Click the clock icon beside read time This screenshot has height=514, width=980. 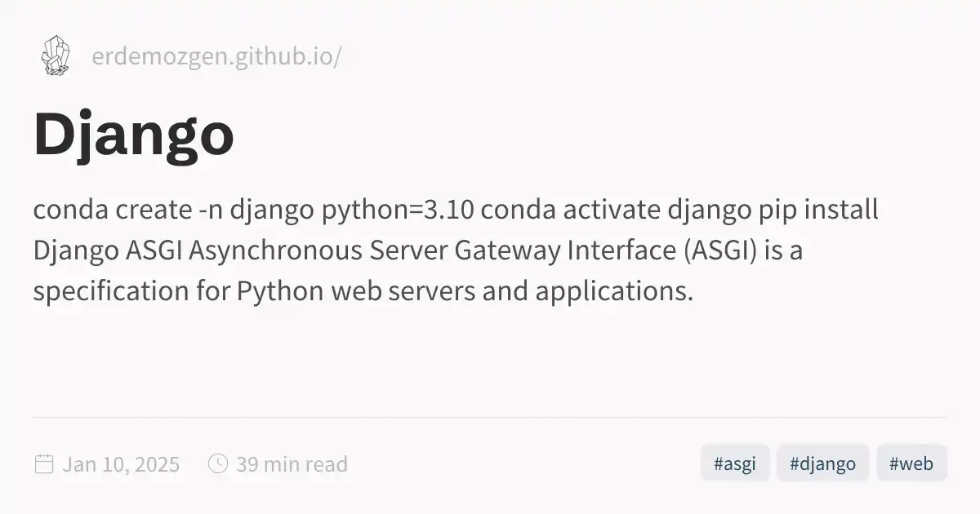pyautogui.click(x=218, y=464)
